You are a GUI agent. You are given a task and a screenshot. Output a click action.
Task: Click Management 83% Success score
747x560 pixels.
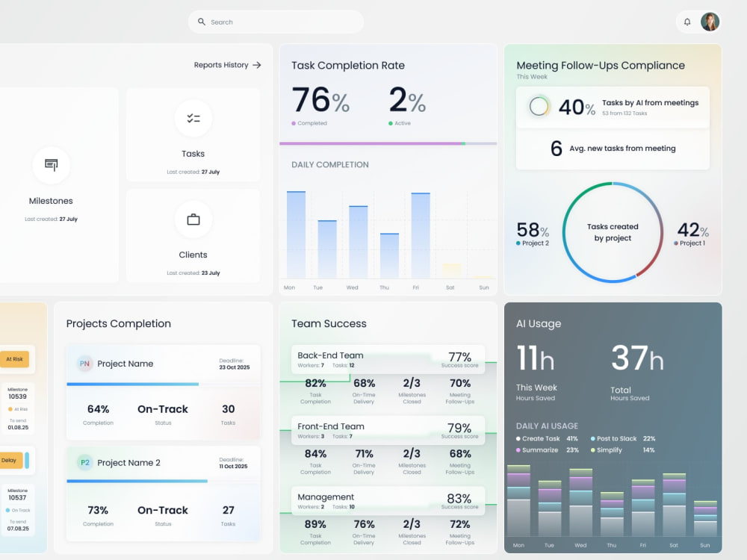[459, 502]
